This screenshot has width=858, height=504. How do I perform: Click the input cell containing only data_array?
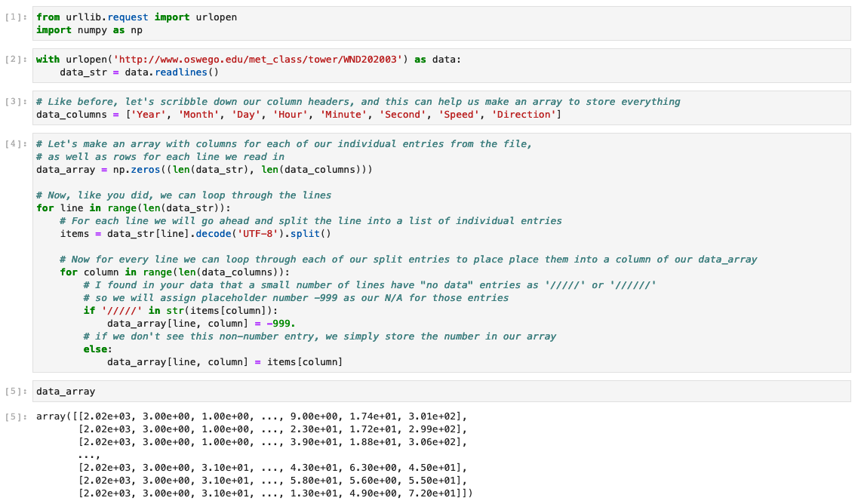pyautogui.click(x=66, y=392)
